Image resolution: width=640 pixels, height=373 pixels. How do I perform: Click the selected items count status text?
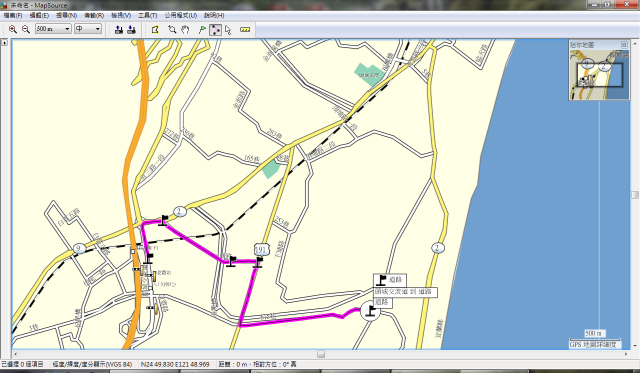click(x=22, y=364)
